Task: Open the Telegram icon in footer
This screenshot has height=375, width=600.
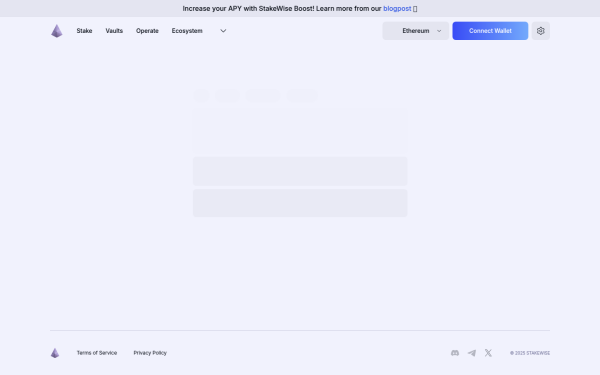Action: (471, 353)
